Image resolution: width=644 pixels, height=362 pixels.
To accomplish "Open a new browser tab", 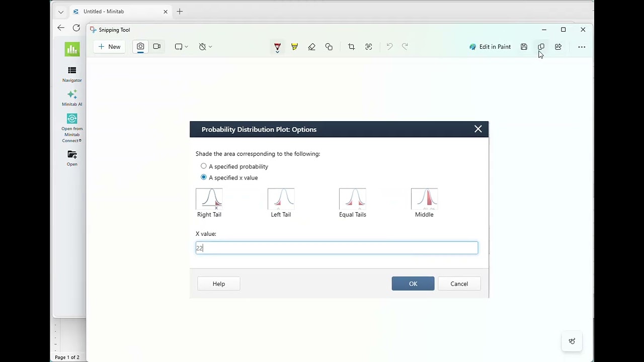I will click(x=180, y=12).
